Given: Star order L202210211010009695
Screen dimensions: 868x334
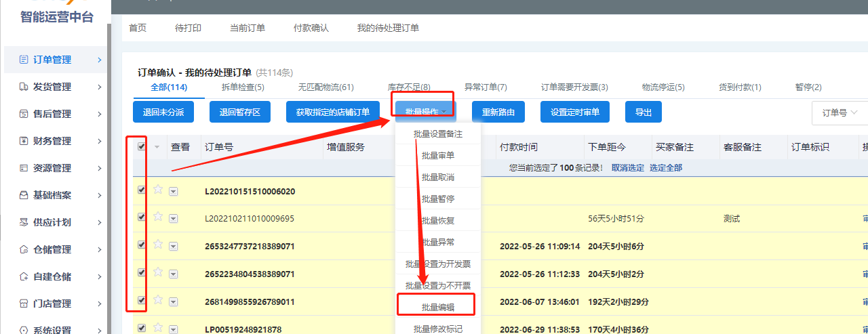Looking at the screenshot, I should (158, 217).
